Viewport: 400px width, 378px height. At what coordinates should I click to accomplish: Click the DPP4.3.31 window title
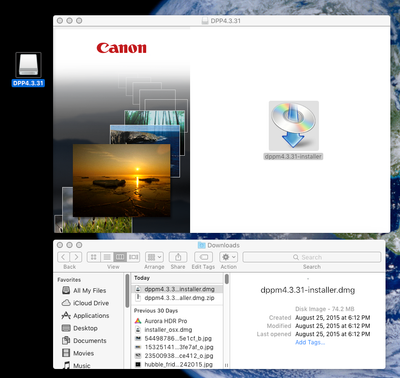(226, 21)
